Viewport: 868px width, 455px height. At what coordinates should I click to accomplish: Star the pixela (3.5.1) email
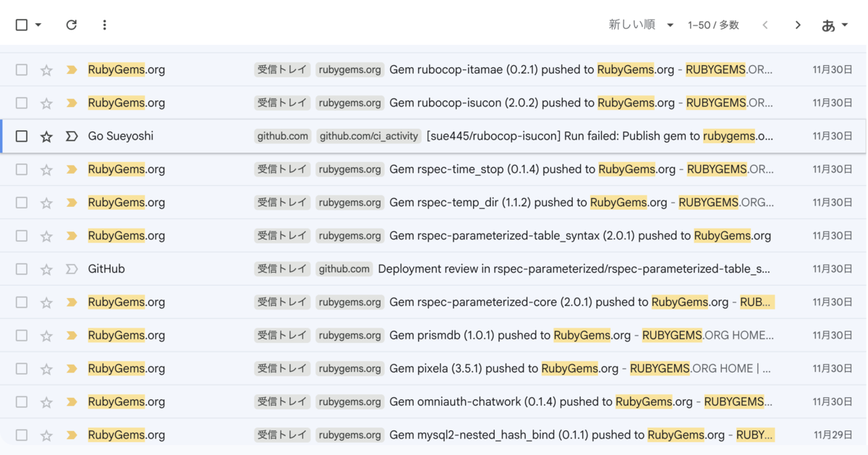(46, 370)
